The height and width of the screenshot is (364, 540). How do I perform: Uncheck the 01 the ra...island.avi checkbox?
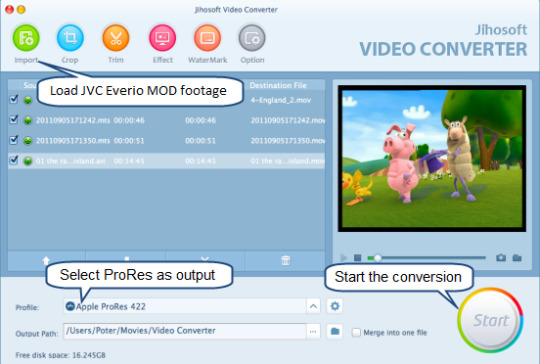(x=14, y=160)
